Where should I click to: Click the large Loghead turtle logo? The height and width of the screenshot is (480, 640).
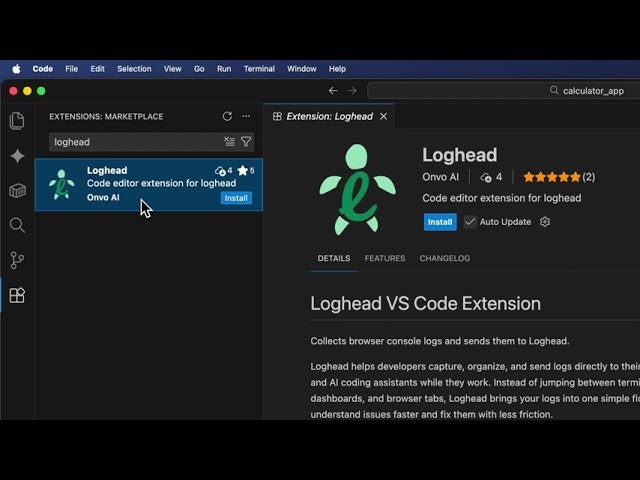pos(358,190)
